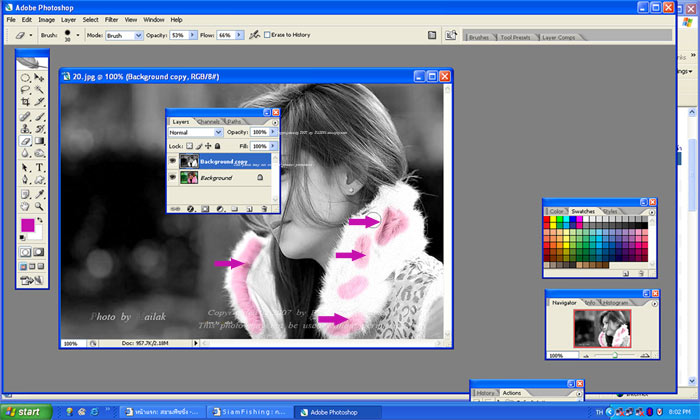Viewport: 700px width, 420px height.
Task: Create new layer set folder
Action: [235, 209]
